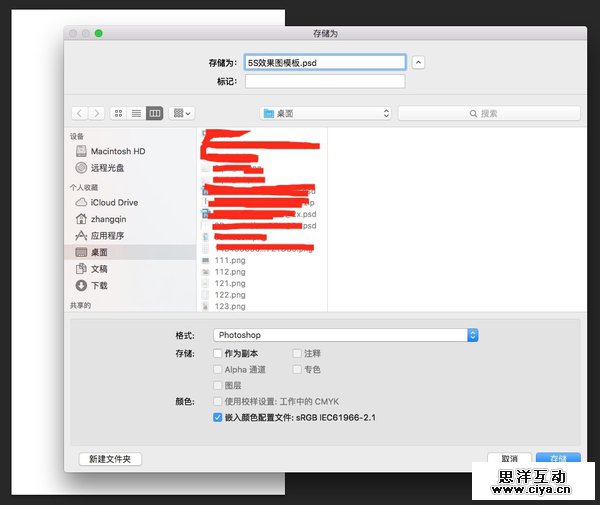
Task: Toggle the 图层 checkbox
Action: click(x=218, y=385)
